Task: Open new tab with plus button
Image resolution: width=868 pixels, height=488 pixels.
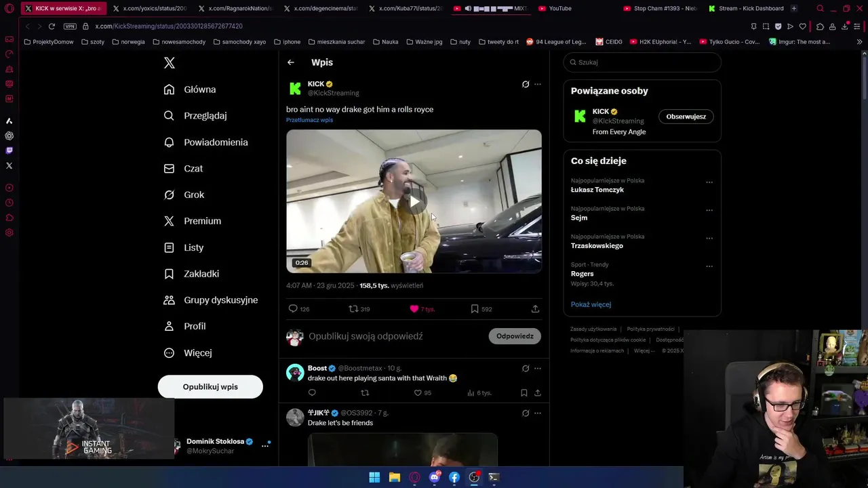Action: coord(794,8)
